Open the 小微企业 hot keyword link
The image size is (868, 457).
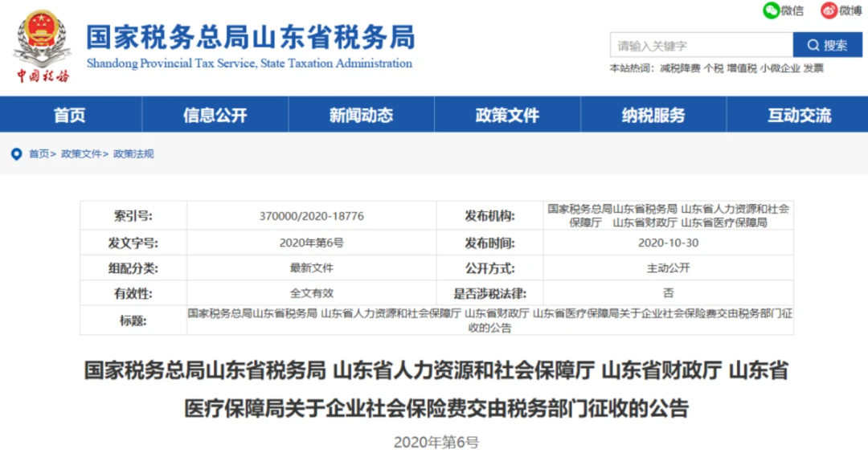pos(780,68)
